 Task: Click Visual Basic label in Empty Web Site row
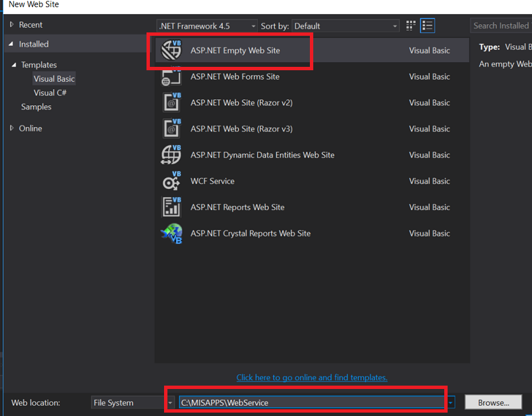tap(429, 50)
